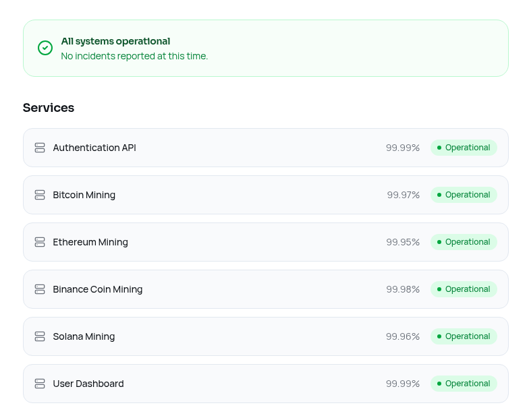Viewport: 527px width, 420px height.
Task: Click the Operational badge for User Dashboard
Action: click(464, 384)
